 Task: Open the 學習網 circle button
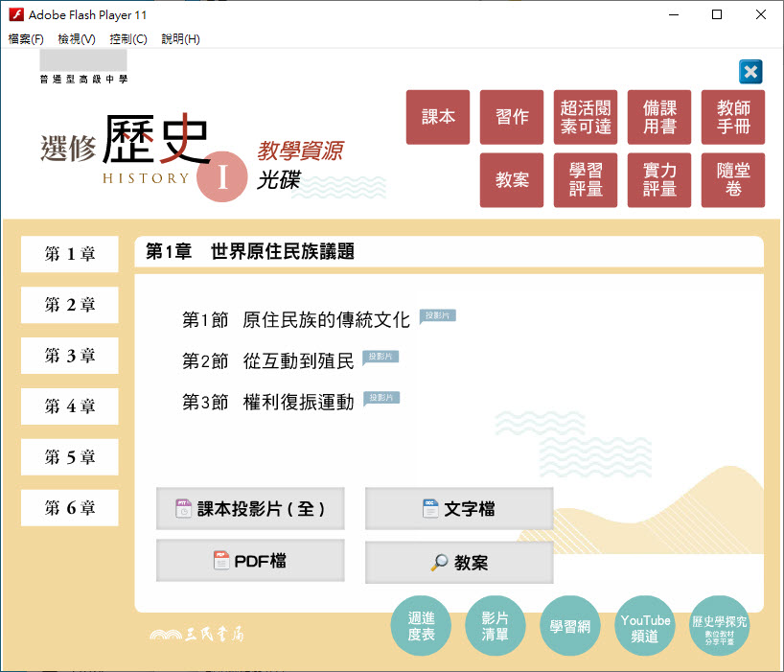coord(570,628)
